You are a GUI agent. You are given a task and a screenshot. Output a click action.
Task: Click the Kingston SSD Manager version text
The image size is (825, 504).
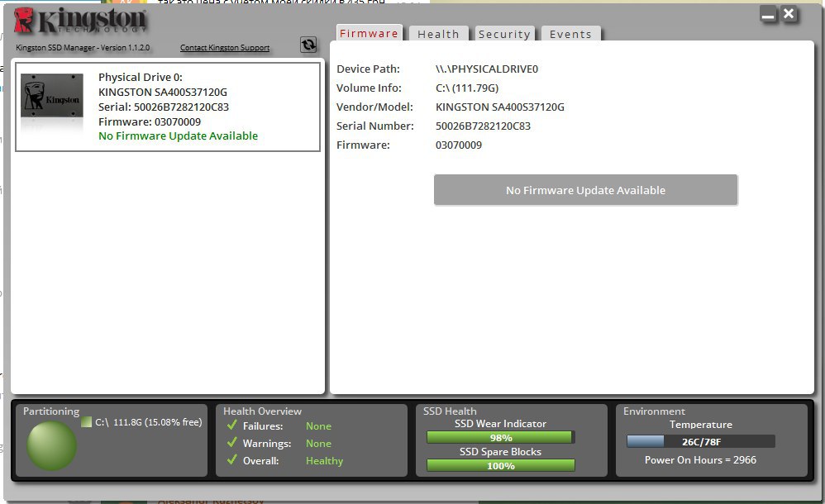coord(83,47)
